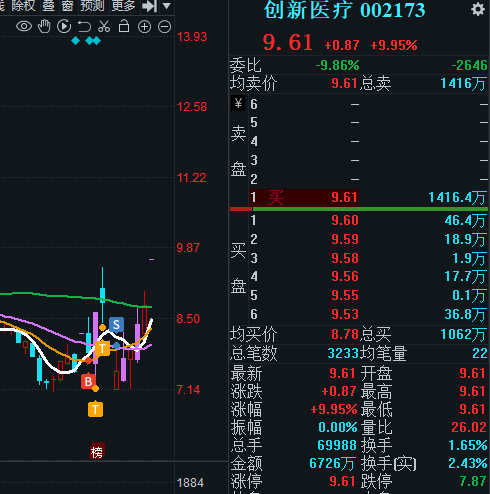Click the 1884 volume axis label
Viewport: 490px width, 494px height.
(x=190, y=483)
